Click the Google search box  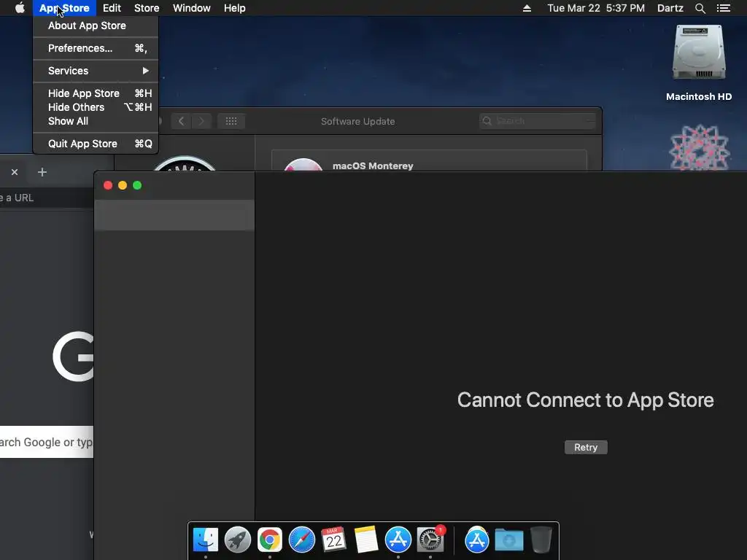pyautogui.click(x=47, y=442)
